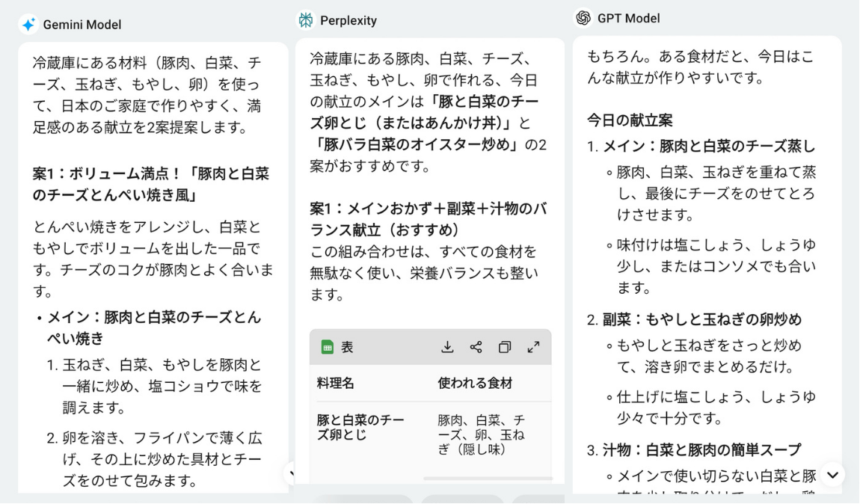This screenshot has width=860, height=504.
Task: Click the 今日の献立案 heading
Action: [630, 120]
